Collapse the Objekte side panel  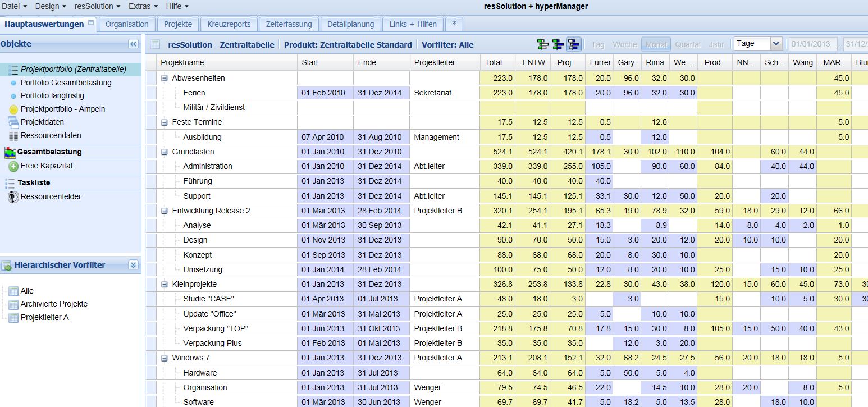pos(133,44)
